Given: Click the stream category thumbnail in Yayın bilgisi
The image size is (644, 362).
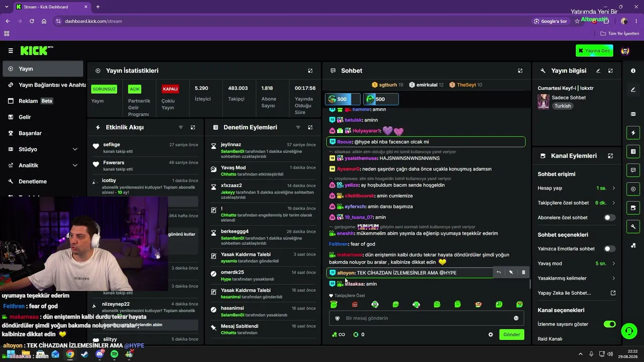Looking at the screenshot, I should coord(543,102).
